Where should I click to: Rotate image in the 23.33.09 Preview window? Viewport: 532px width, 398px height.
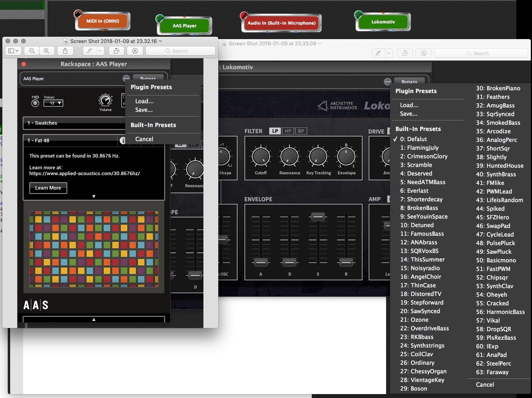405,53
